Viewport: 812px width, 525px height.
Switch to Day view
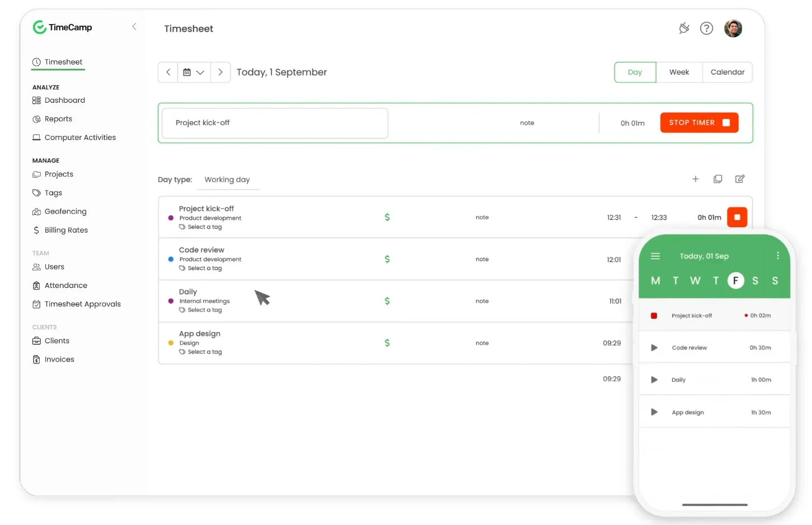tap(635, 72)
